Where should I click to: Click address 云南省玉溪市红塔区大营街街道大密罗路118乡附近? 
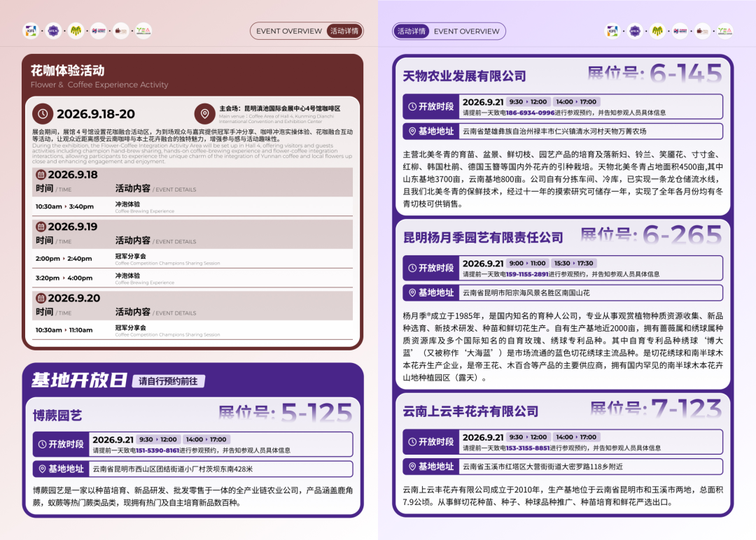pyautogui.click(x=542, y=467)
